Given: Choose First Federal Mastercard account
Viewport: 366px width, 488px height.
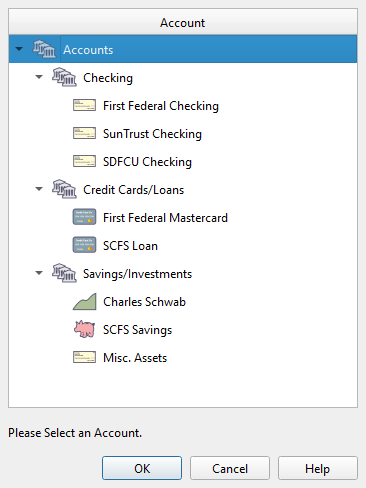Looking at the screenshot, I should point(165,218).
